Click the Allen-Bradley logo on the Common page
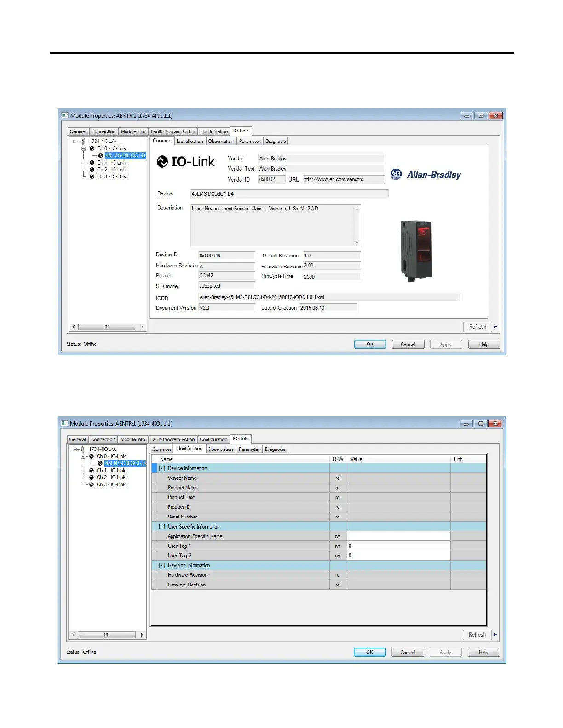 (x=425, y=175)
